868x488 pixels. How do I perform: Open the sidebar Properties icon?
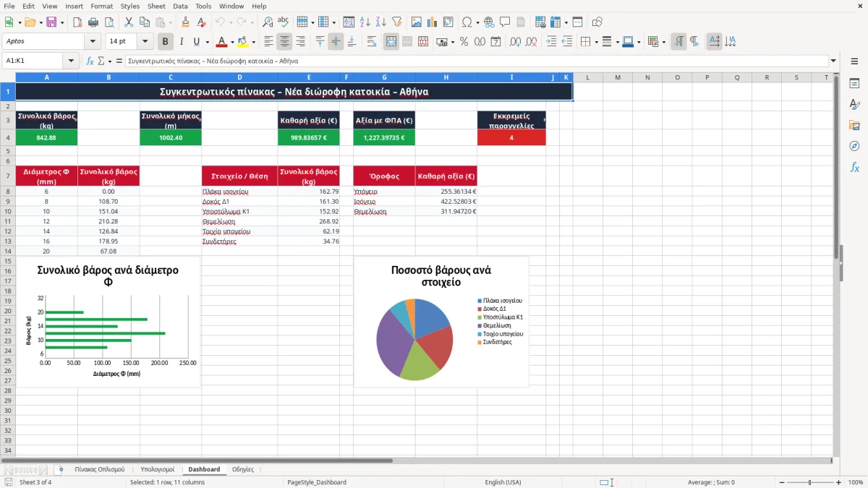854,83
